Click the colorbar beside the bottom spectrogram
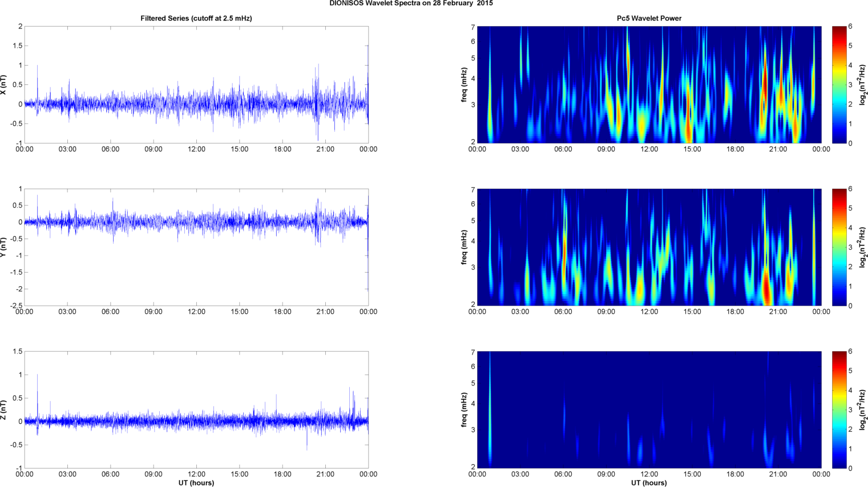This screenshot has width=868, height=487. point(839,409)
